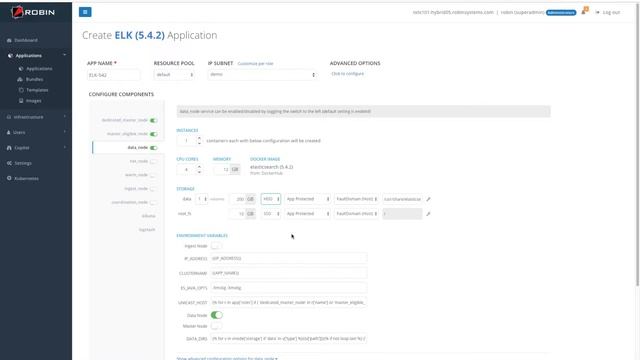Click the IP_ADDRESS variable field
The height and width of the screenshot is (360, 640).
[x=289, y=258]
